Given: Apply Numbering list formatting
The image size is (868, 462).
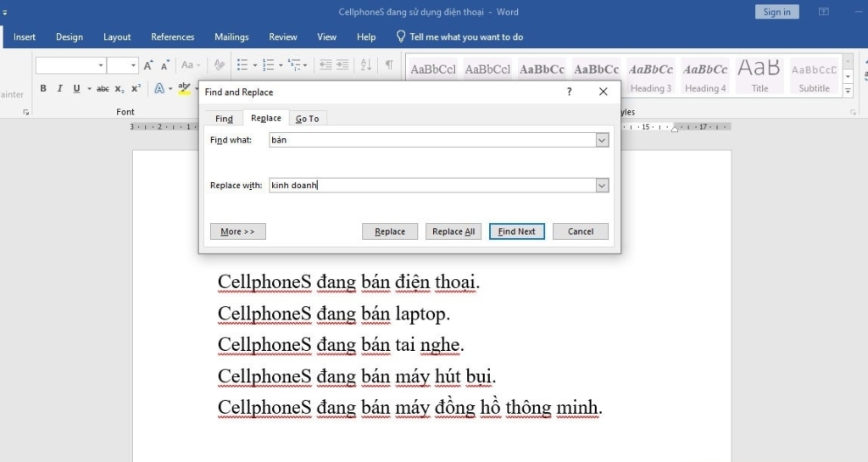Looking at the screenshot, I should [269, 65].
